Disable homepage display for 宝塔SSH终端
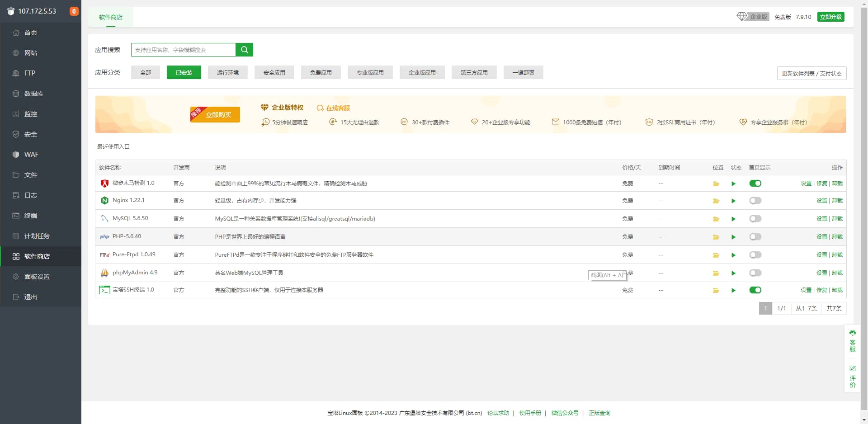The height and width of the screenshot is (424, 868). [x=755, y=290]
